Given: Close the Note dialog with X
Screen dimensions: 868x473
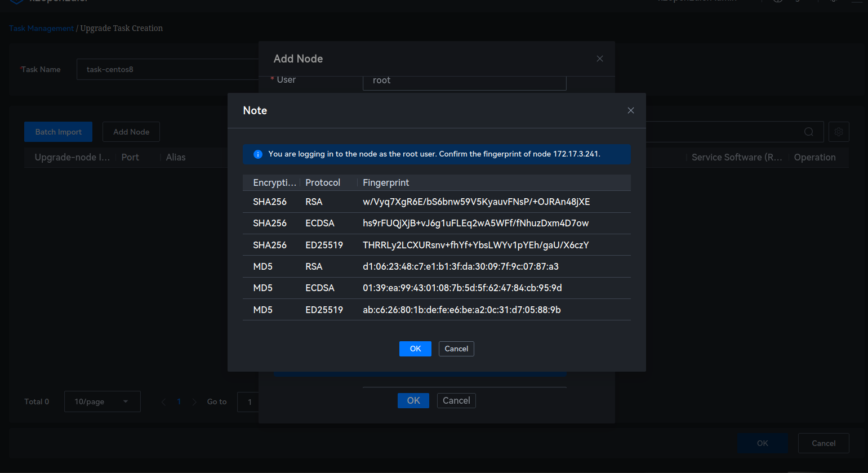Looking at the screenshot, I should pos(630,110).
